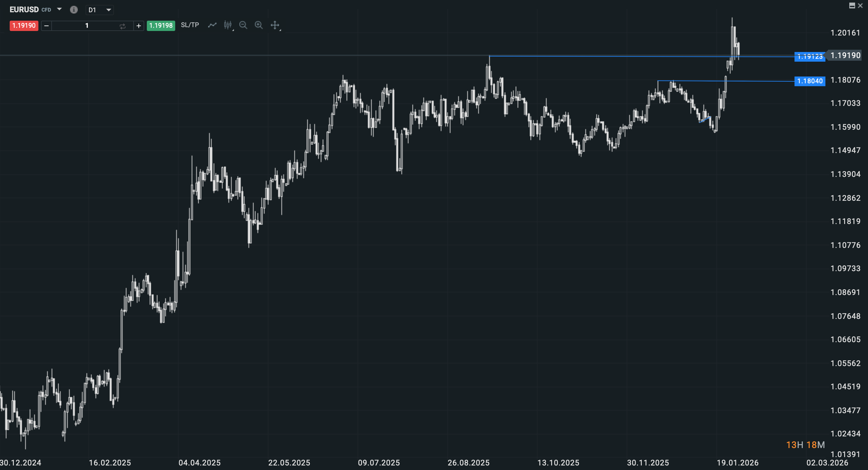Expand the EURUSD symbol dropdown

click(59, 9)
